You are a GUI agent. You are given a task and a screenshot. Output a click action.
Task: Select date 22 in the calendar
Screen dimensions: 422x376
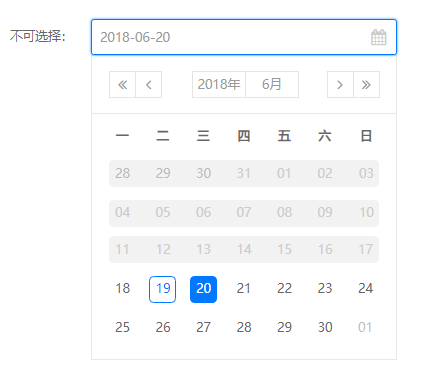click(284, 289)
